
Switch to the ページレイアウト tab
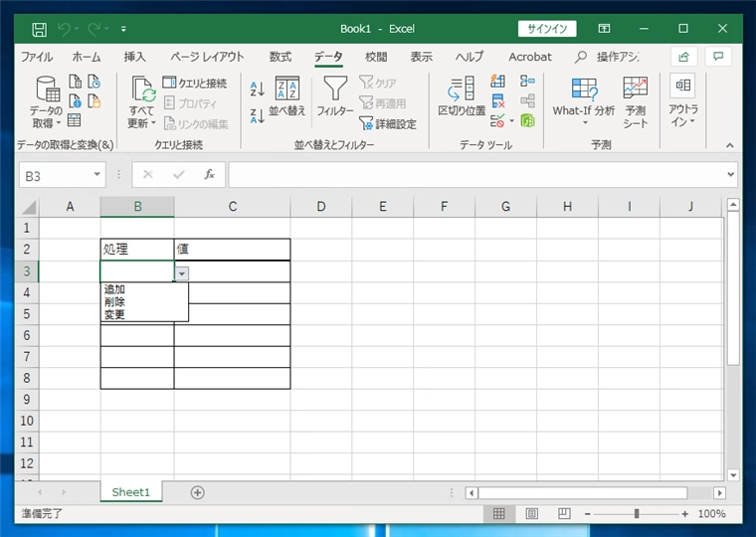(x=207, y=57)
